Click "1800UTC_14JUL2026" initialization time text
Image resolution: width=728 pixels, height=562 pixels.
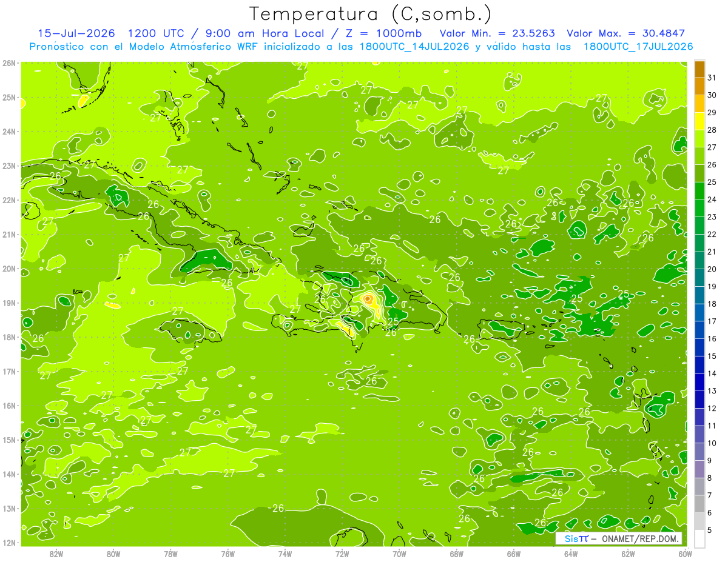(414, 47)
